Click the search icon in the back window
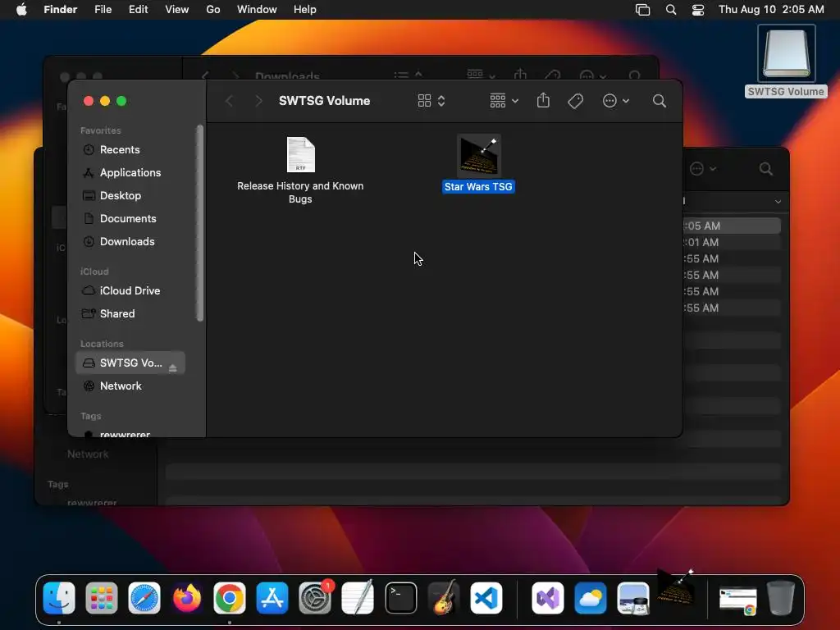This screenshot has width=840, height=630. point(766,169)
